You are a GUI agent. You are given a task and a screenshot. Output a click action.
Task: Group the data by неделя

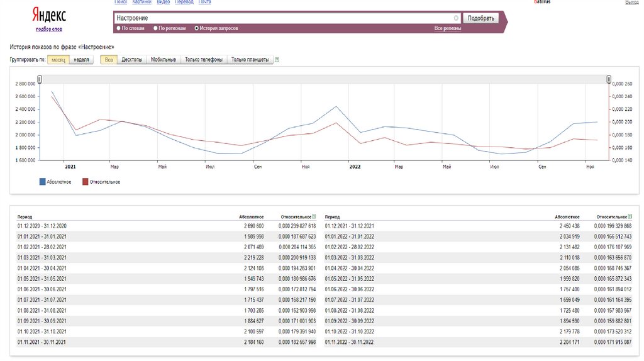click(81, 60)
